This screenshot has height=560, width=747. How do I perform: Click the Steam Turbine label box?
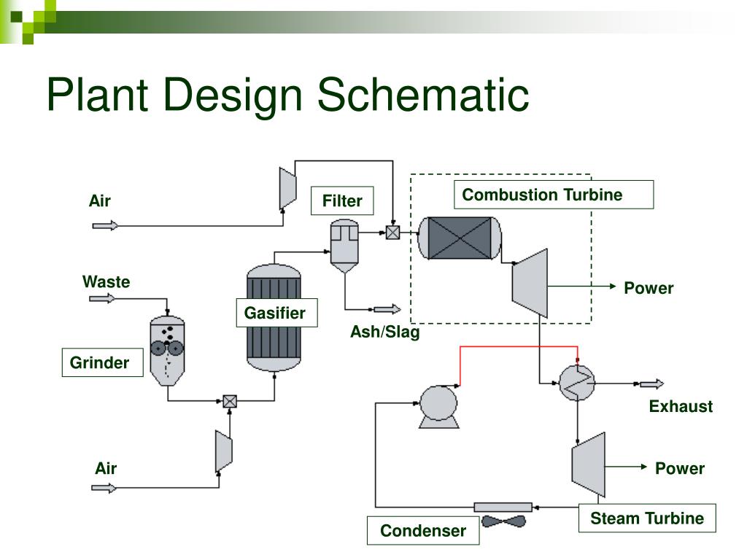point(647,518)
